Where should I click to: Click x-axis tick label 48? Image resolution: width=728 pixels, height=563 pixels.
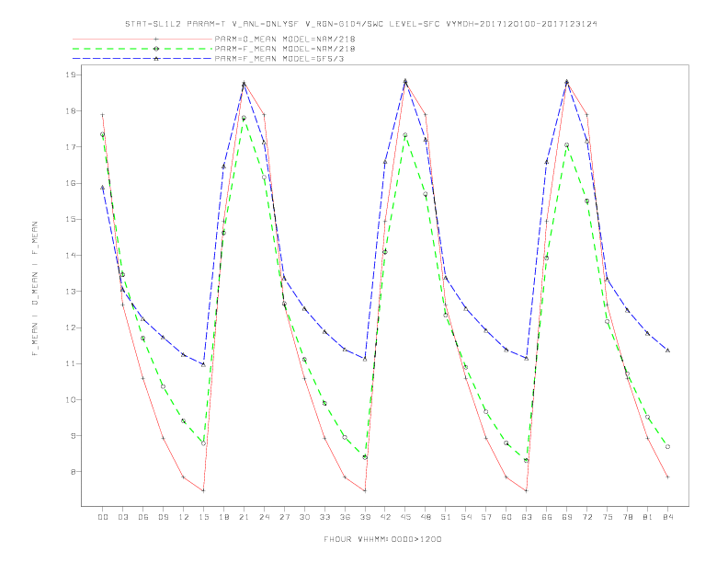click(x=426, y=517)
